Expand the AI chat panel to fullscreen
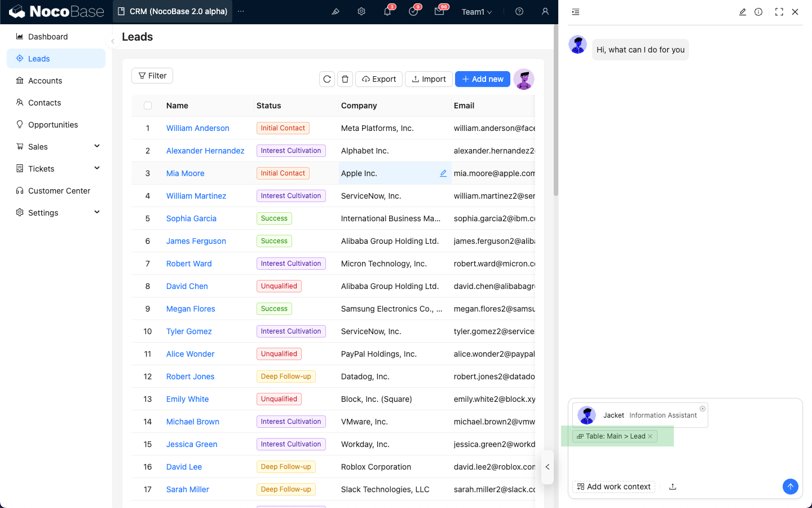 (x=779, y=12)
